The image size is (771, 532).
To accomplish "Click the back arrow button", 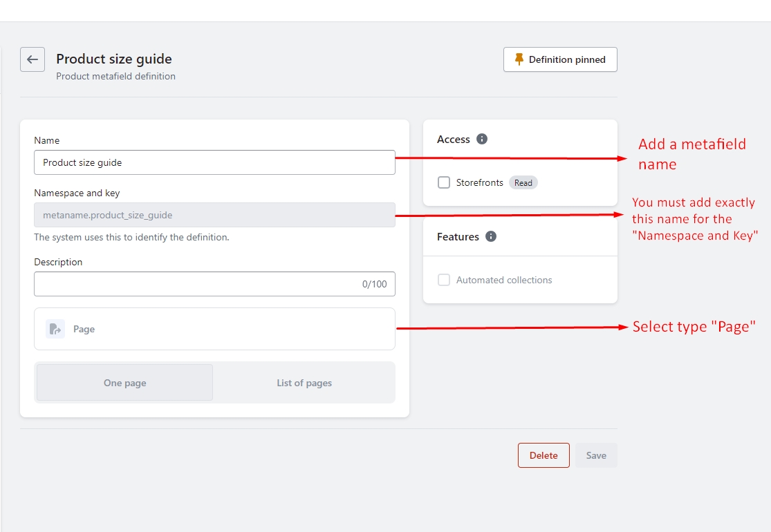I will [x=32, y=59].
